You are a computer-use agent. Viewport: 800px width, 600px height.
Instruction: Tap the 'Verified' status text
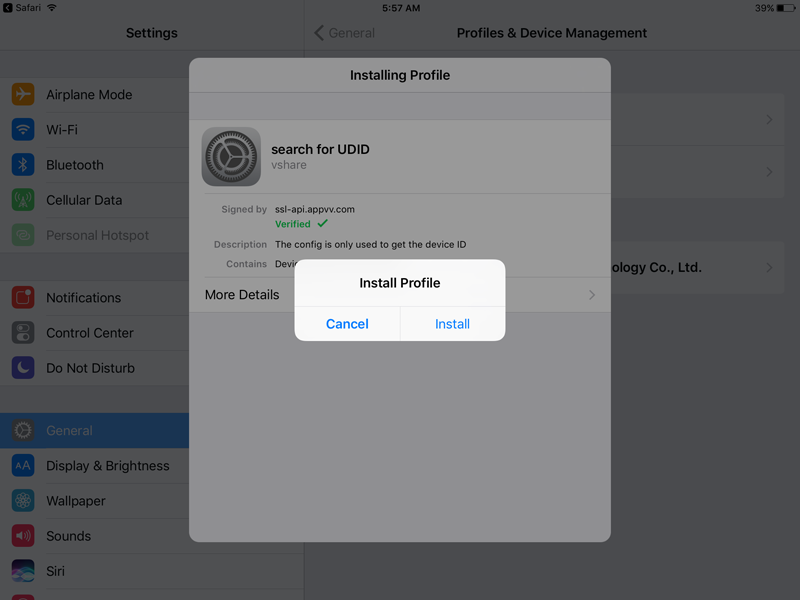(293, 224)
